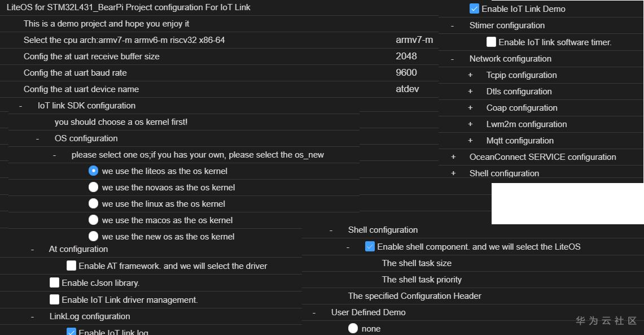Pick the macos os kernel option
The image size is (644, 335).
(94, 220)
